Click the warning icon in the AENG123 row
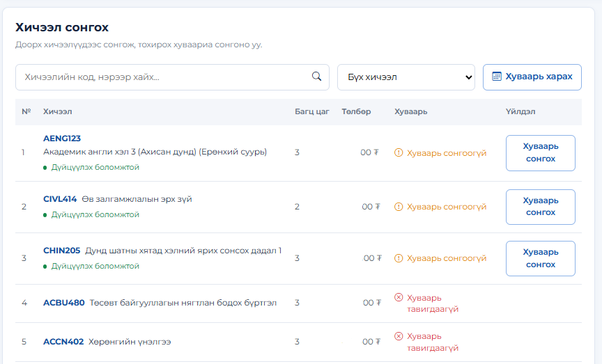 click(x=399, y=152)
